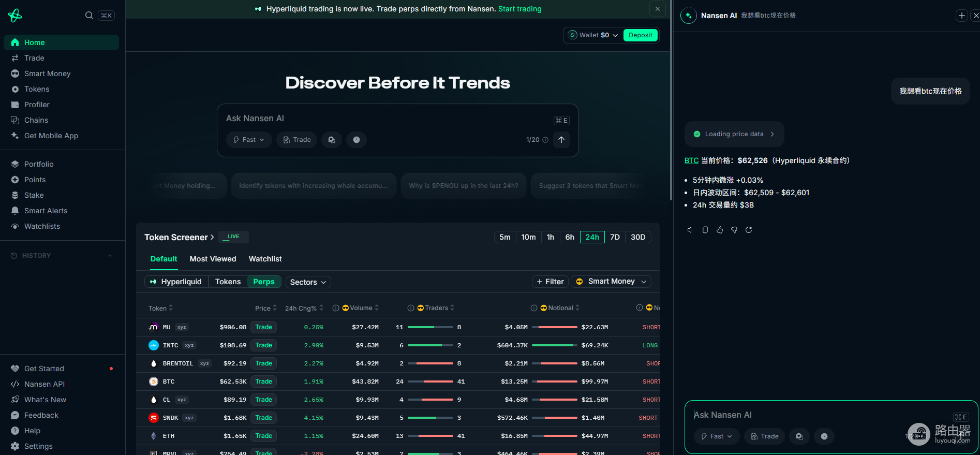Give thumbs down to the BTC answer
This screenshot has width=980, height=455.
734,230
